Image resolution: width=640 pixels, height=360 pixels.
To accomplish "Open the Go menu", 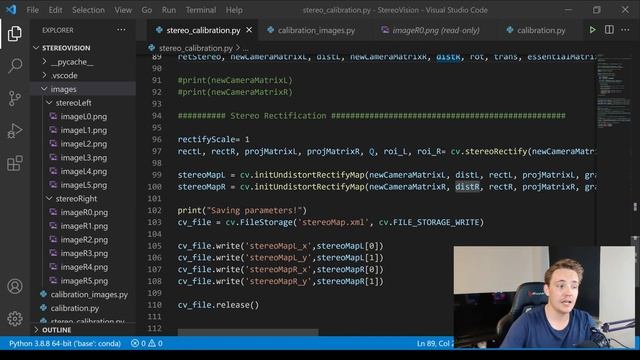I will (147, 10).
